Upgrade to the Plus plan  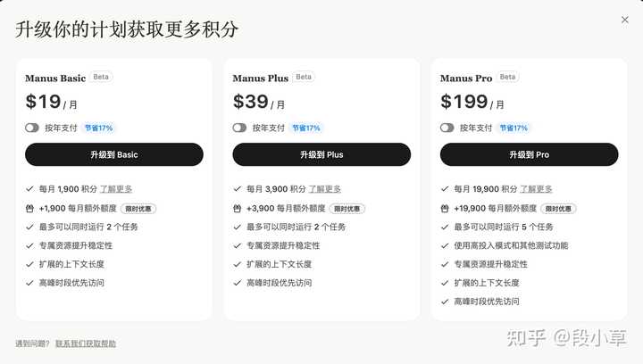[321, 154]
